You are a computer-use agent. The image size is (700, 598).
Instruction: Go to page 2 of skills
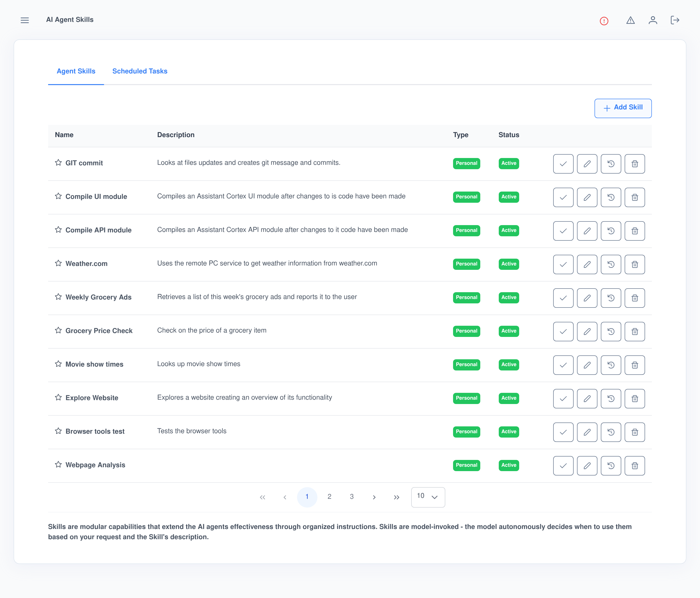329,497
